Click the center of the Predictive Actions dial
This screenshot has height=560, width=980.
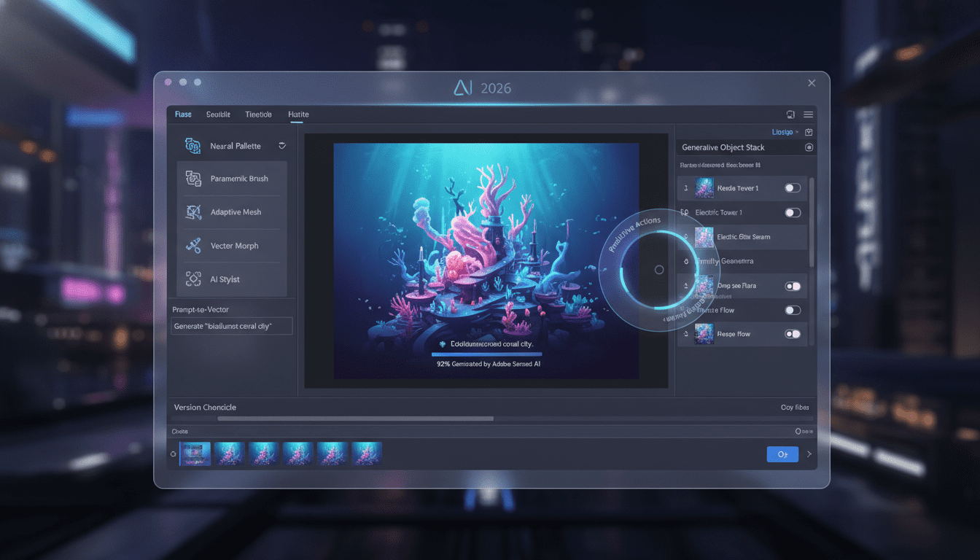[x=658, y=270]
